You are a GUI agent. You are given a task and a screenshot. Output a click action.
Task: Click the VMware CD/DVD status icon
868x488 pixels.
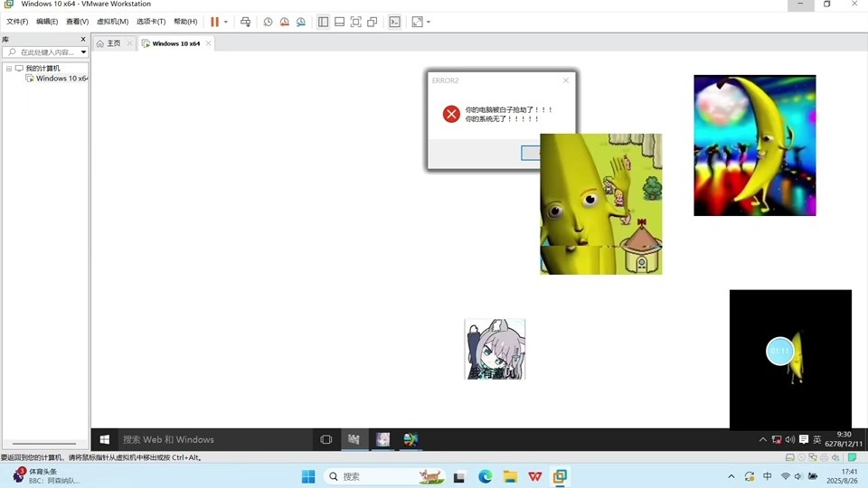coord(802,457)
